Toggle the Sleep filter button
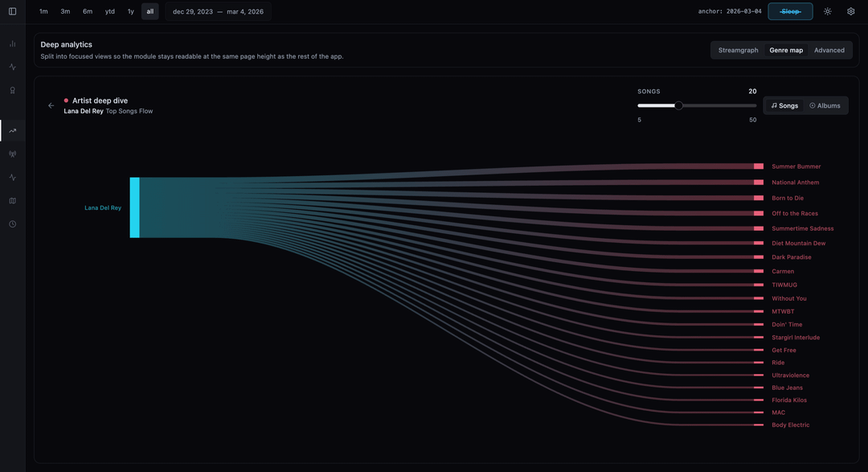The height and width of the screenshot is (472, 868). tap(790, 11)
